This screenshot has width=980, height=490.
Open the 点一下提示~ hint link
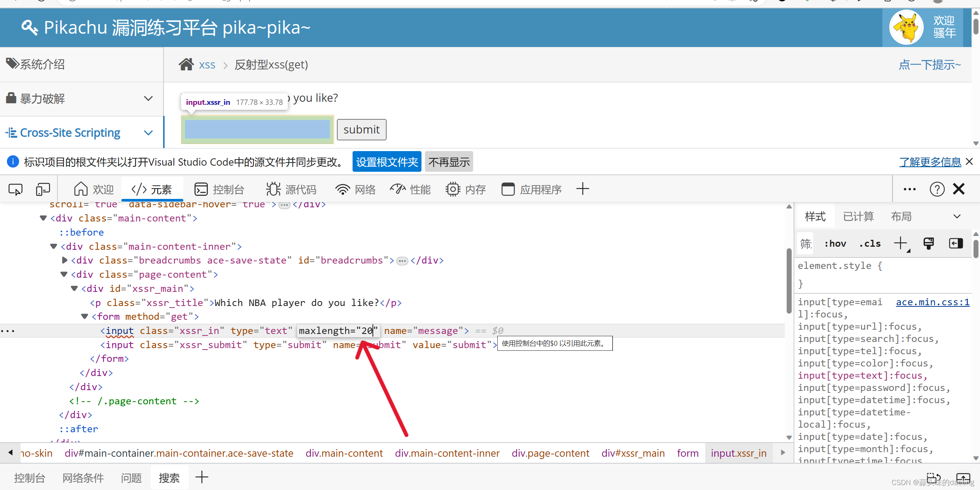tap(929, 65)
